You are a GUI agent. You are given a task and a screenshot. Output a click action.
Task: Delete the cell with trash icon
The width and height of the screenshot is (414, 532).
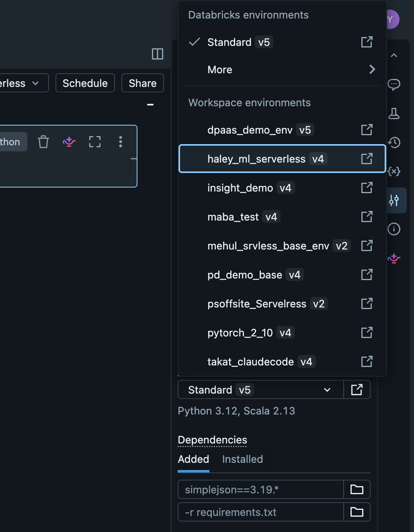(43, 142)
